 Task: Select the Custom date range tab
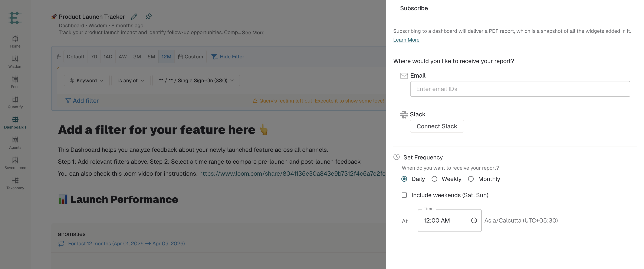pos(191,56)
